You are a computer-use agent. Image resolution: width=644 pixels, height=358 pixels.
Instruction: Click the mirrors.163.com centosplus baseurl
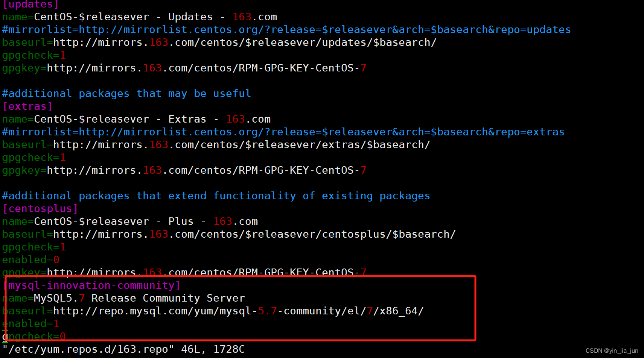228,234
